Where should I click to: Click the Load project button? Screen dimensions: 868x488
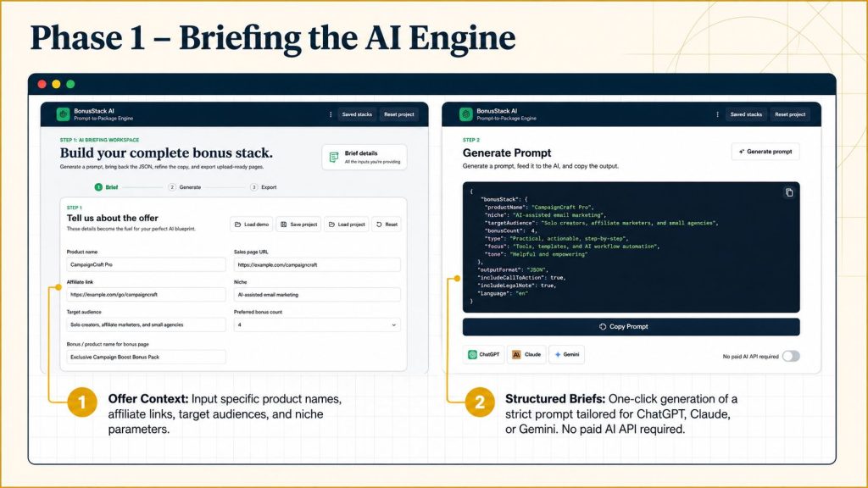coord(347,225)
